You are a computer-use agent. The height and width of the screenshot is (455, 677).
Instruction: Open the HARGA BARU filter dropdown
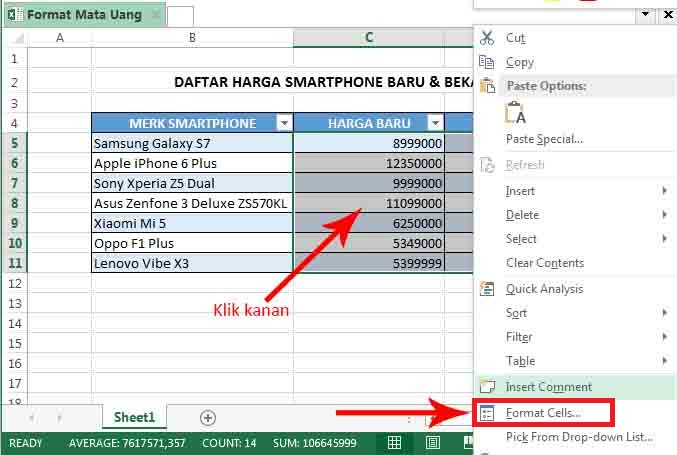tap(435, 123)
